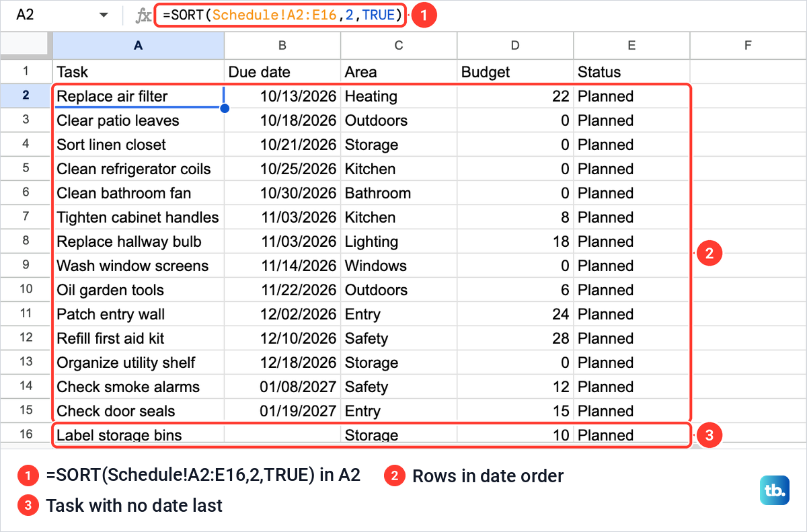Viewport: 807px width, 532px height.
Task: Select the 'Label storage bins' cell
Action: 139,434
